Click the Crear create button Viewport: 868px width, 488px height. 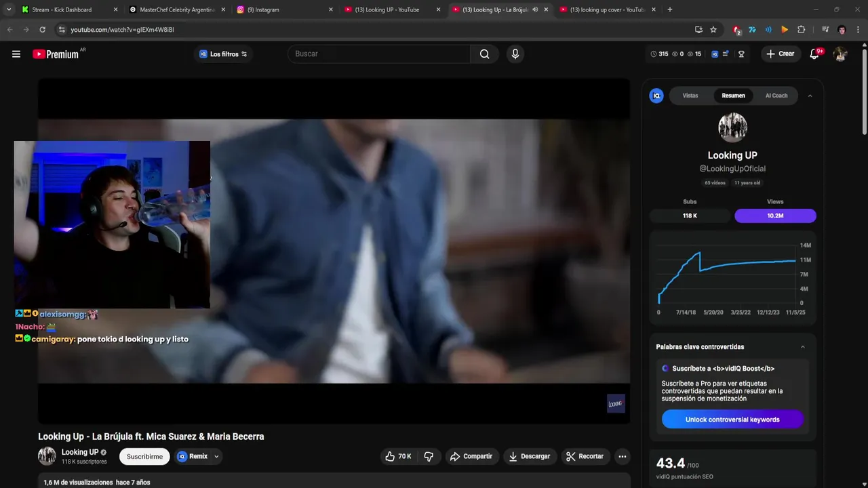pos(780,54)
